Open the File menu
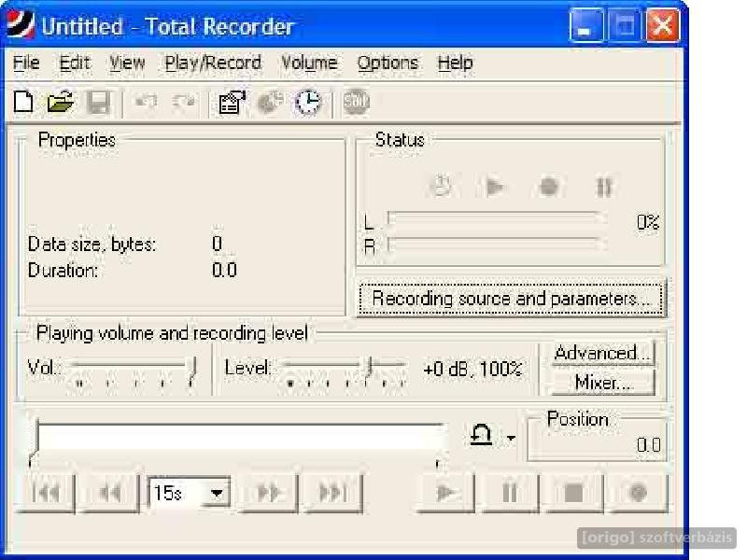 click(26, 63)
